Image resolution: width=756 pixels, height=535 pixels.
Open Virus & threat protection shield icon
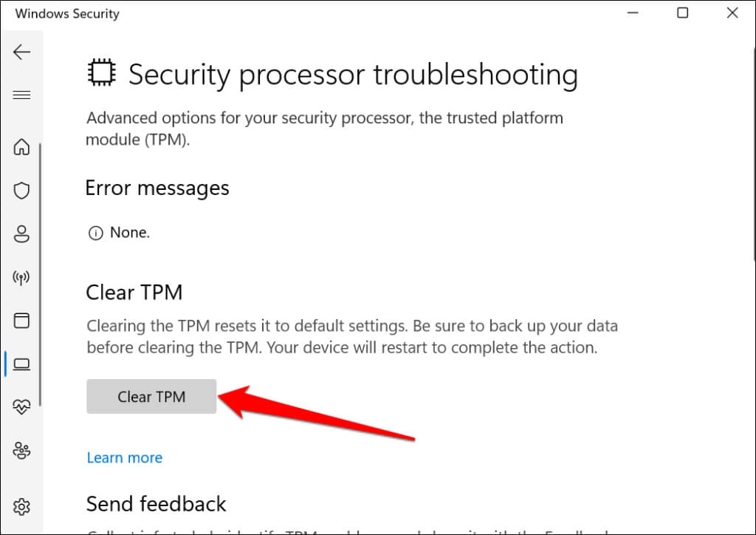21,191
